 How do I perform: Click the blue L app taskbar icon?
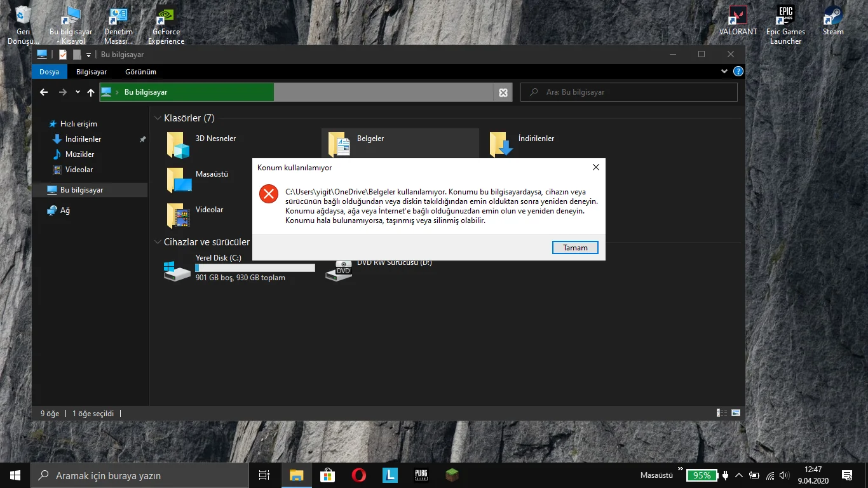390,475
